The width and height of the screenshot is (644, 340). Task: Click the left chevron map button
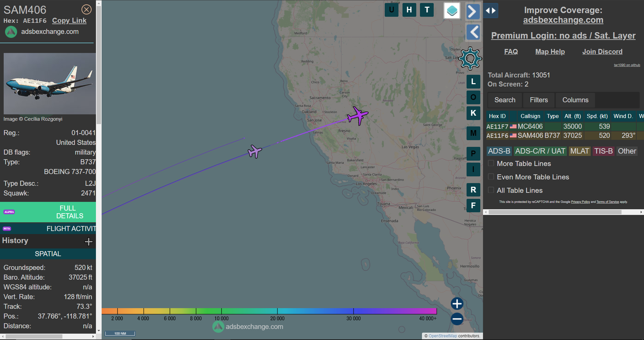click(x=473, y=32)
